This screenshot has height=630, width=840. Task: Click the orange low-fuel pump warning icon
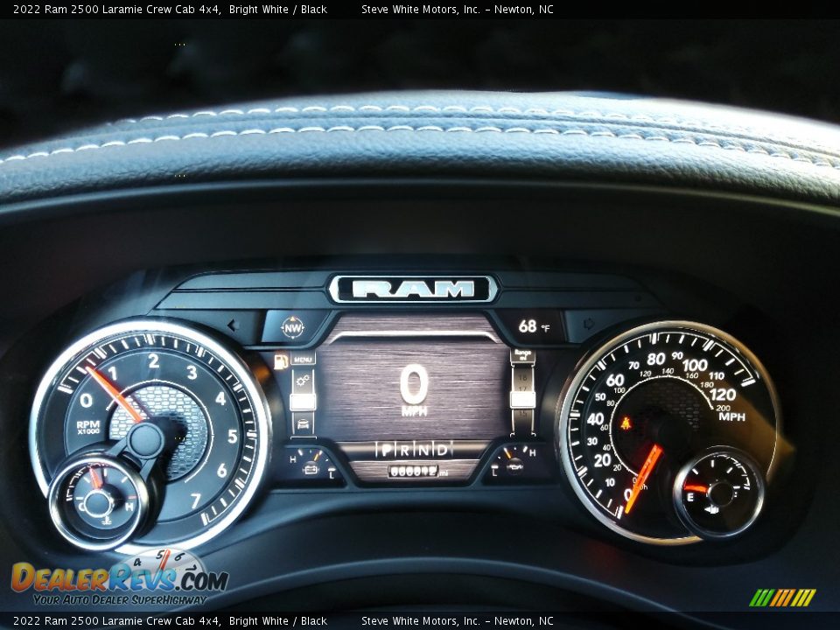280,361
